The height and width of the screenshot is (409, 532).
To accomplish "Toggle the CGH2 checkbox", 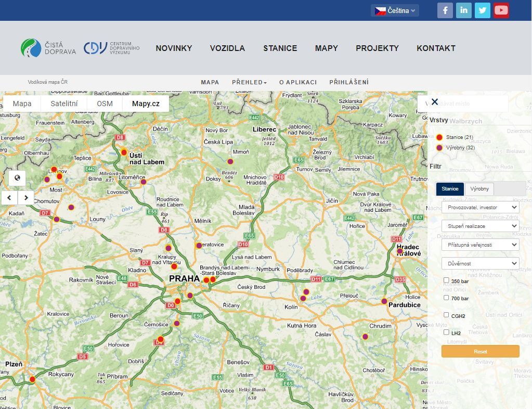I will click(446, 315).
